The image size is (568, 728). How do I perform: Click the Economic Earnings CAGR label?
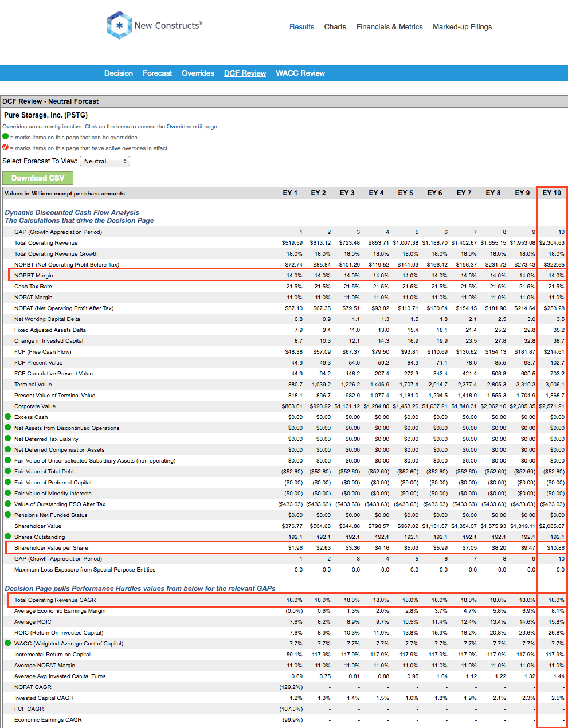coord(48,720)
